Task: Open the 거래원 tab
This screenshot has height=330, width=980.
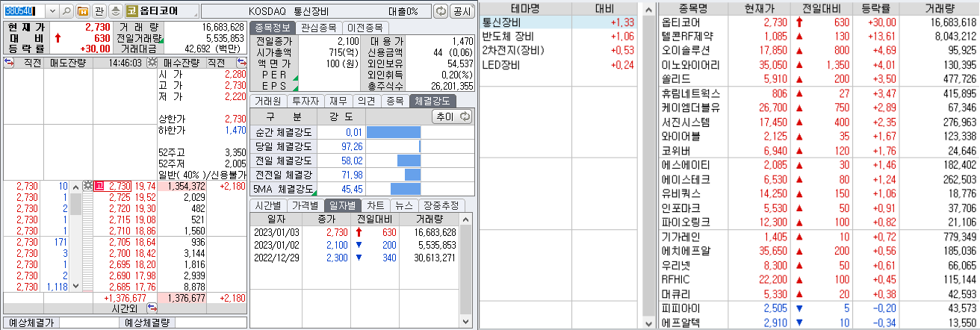Action: click(267, 101)
